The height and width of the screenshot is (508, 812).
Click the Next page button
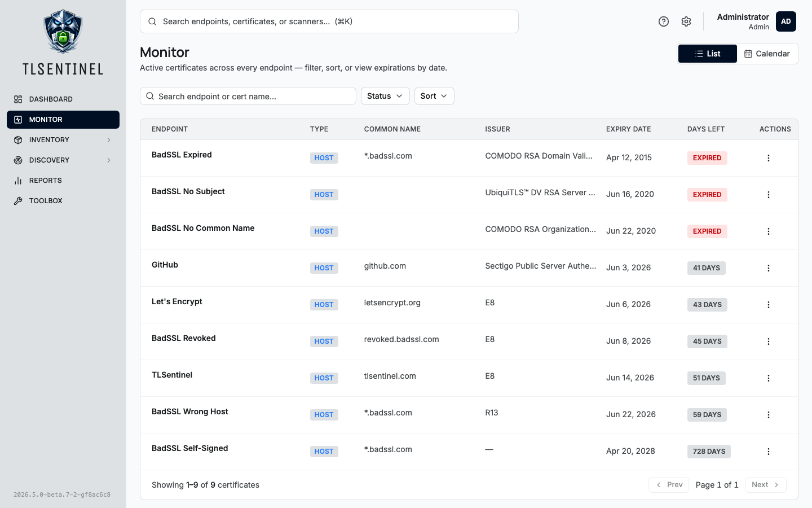[x=766, y=485]
